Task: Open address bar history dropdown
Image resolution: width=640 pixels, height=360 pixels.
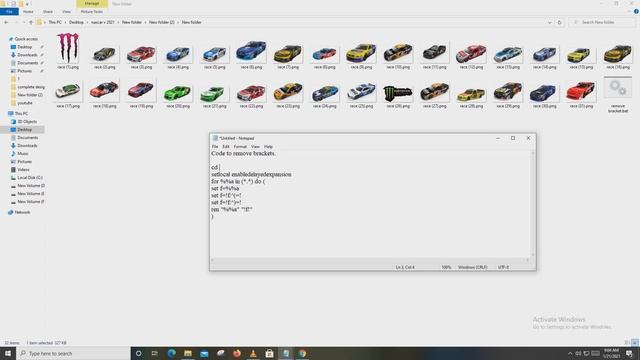Action: point(549,22)
